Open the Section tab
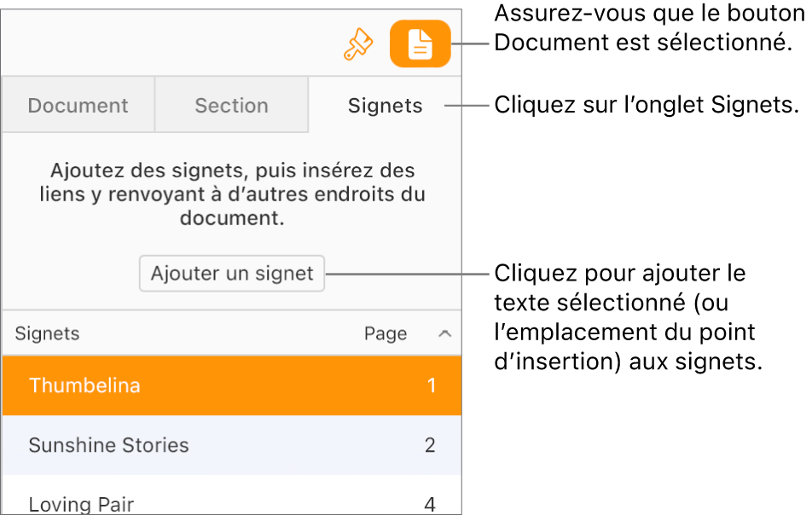Screen dimensions: 812x515 pyautogui.click(x=231, y=105)
